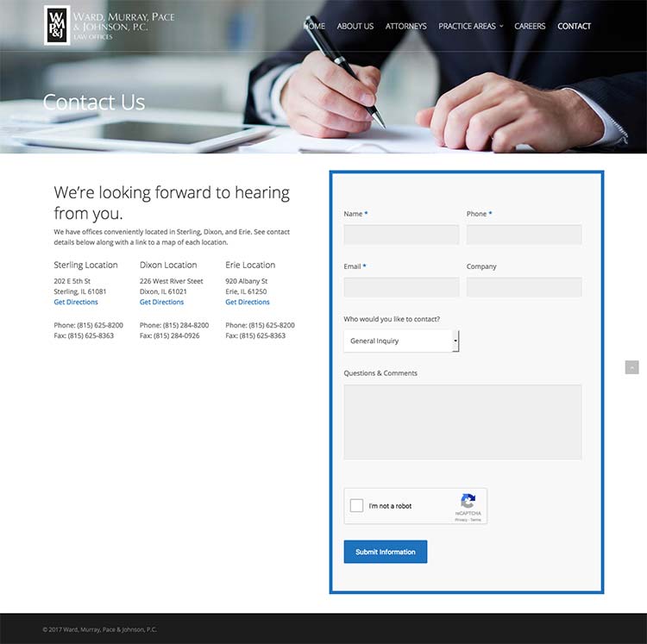Click the Name input field

click(x=401, y=234)
